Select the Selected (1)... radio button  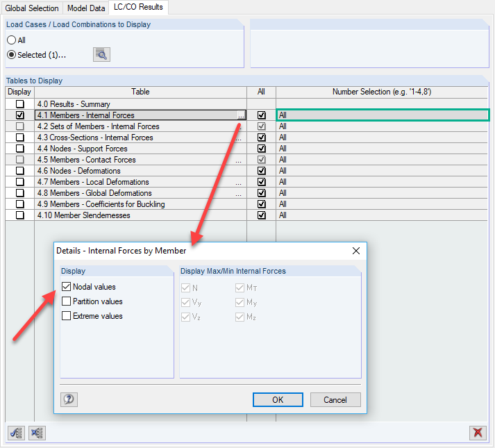[x=11, y=55]
